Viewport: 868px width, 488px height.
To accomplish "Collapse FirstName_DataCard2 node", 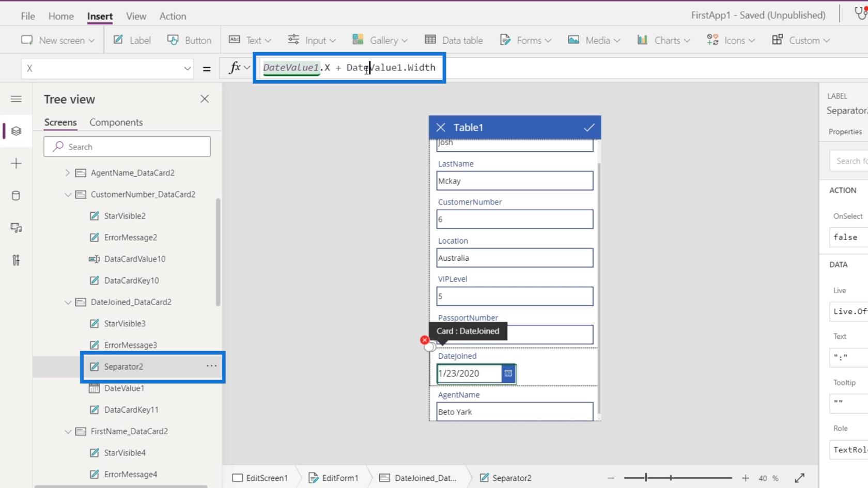I will point(68,431).
